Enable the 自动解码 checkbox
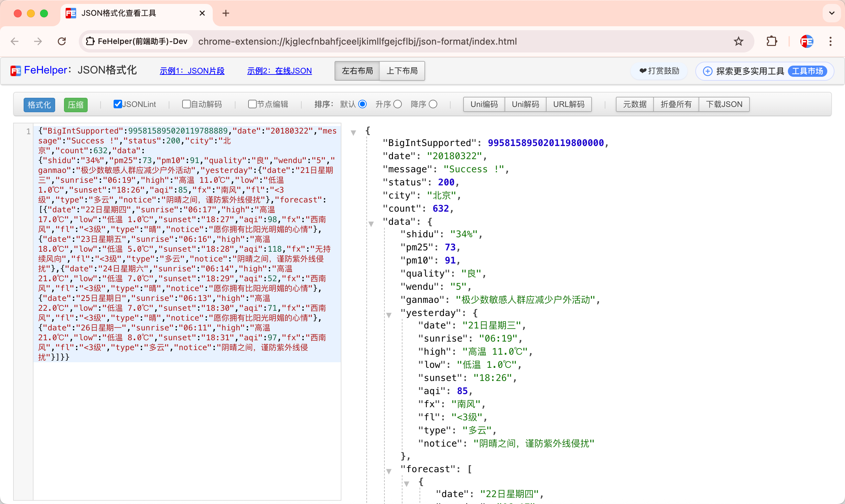The width and height of the screenshot is (845, 504). 186,104
